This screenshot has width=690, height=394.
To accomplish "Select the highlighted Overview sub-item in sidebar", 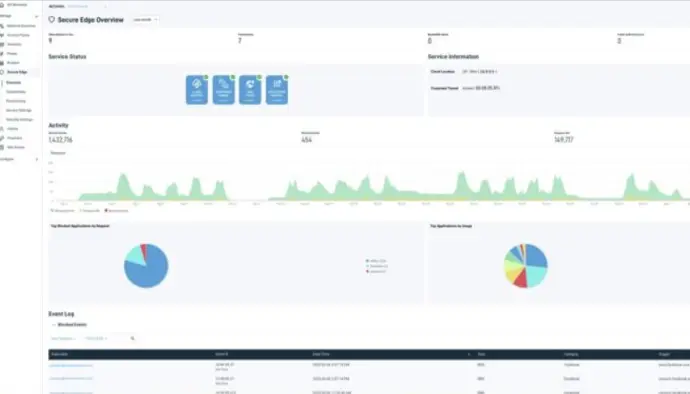I will coord(14,82).
